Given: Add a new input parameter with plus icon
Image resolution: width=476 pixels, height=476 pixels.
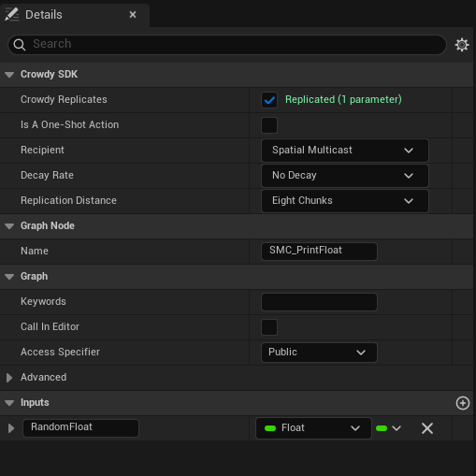Looking at the screenshot, I should coord(463,403).
